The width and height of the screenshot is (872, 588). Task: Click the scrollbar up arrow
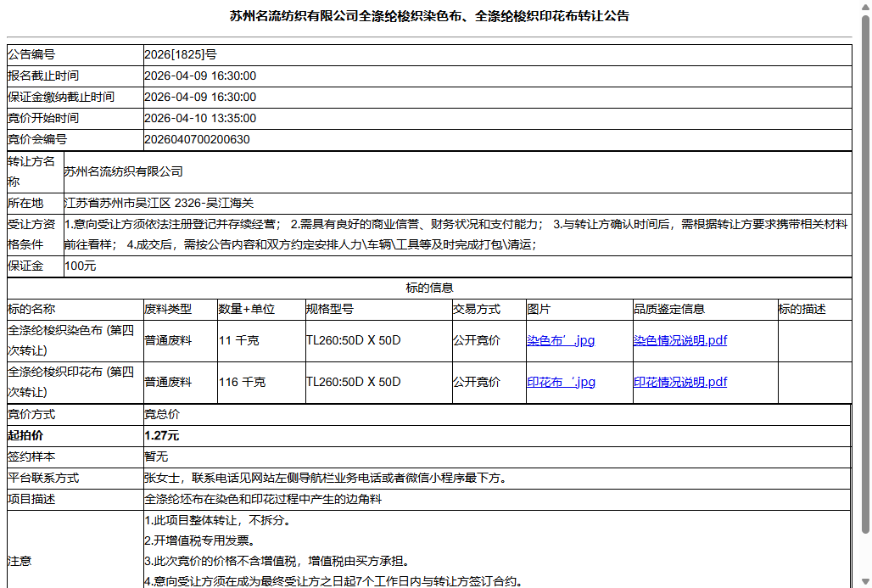point(865,6)
